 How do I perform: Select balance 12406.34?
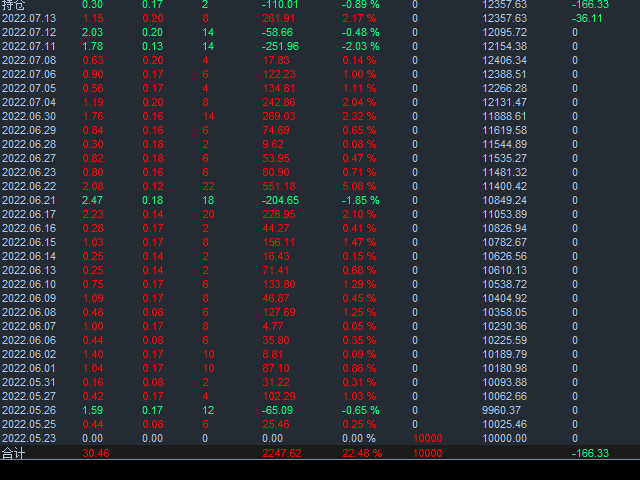pos(504,60)
